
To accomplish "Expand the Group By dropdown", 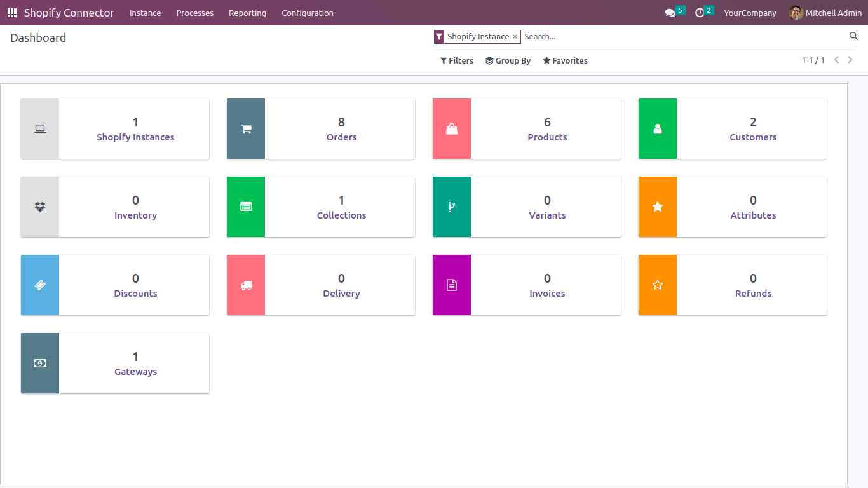I will (x=508, y=61).
